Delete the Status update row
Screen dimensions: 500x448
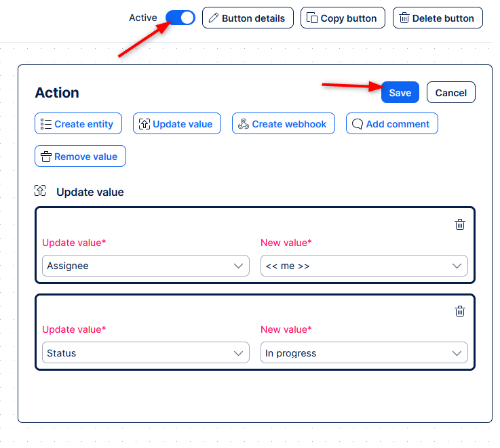(460, 311)
